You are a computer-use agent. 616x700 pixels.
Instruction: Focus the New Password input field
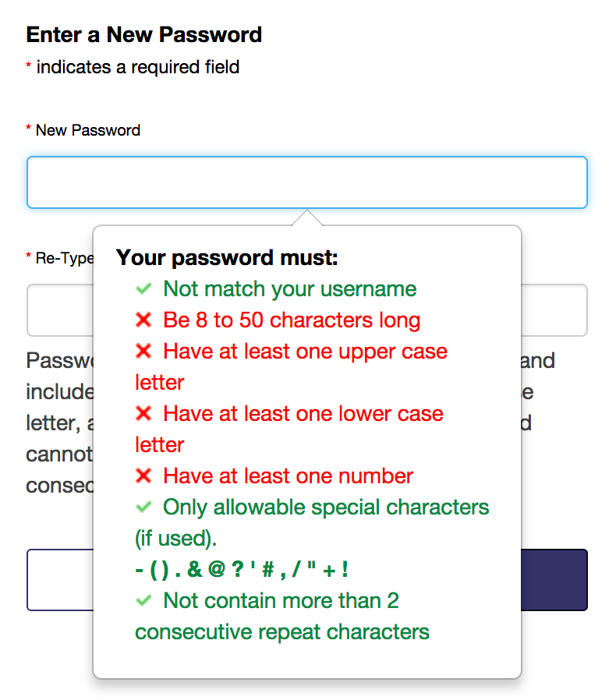pyautogui.click(x=306, y=182)
